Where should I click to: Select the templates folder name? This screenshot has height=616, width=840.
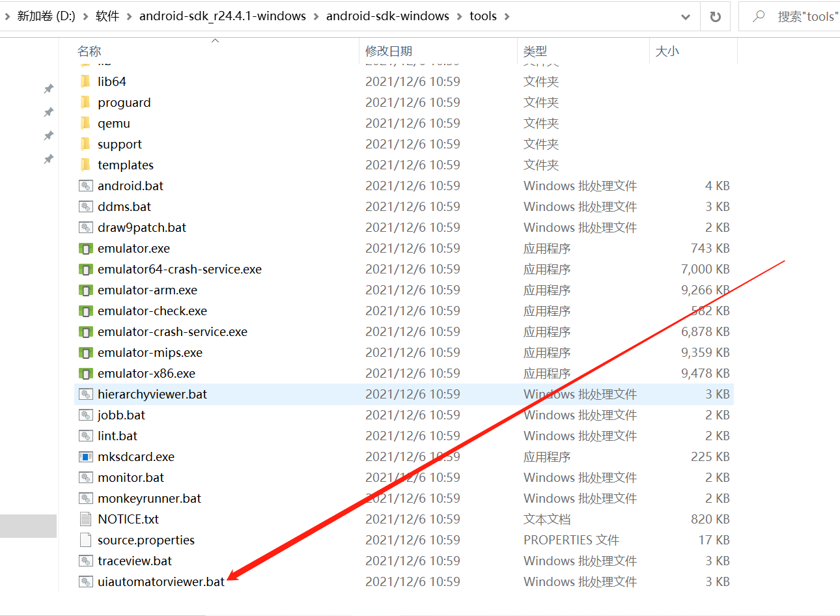tap(126, 165)
